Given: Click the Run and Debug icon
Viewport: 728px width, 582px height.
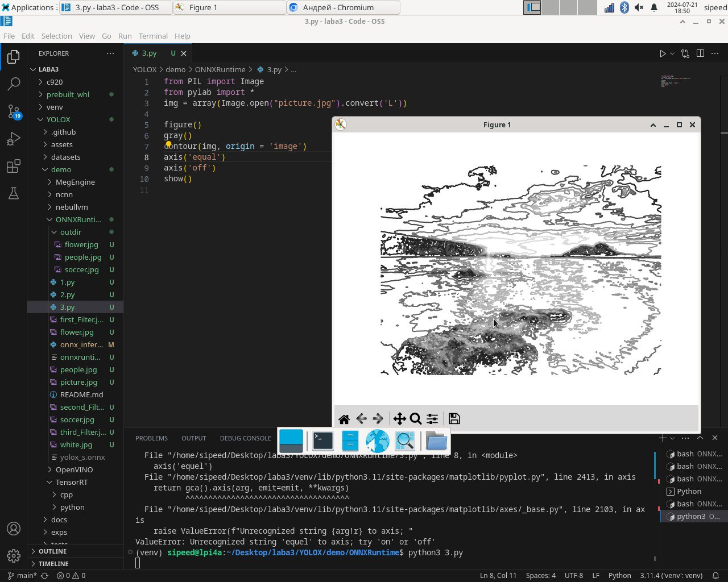Looking at the screenshot, I should [14, 139].
